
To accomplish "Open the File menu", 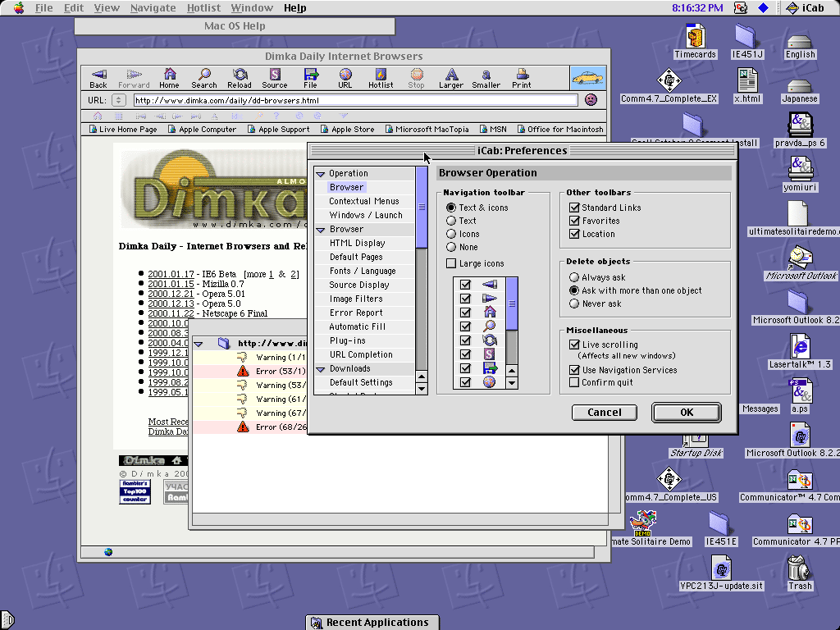I will pos(44,7).
